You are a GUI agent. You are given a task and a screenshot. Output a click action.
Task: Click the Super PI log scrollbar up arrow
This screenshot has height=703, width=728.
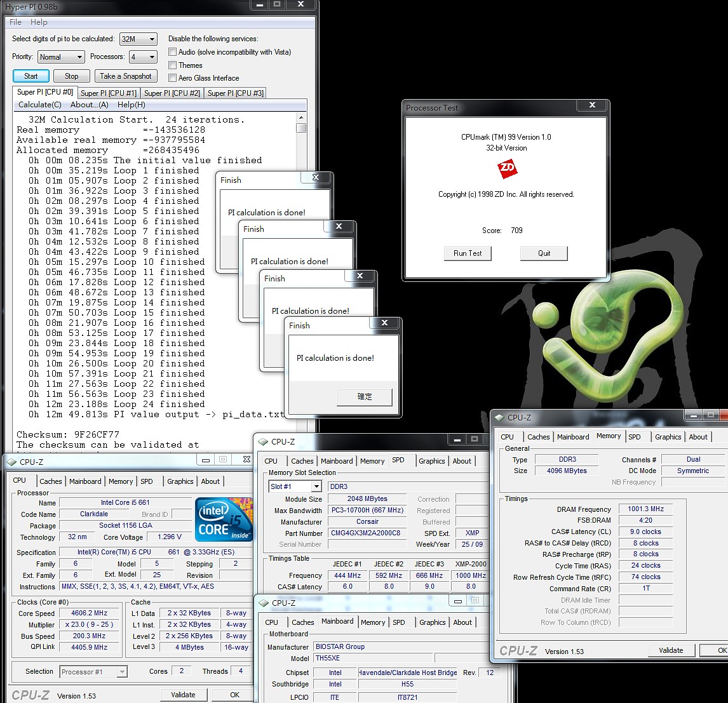click(301, 118)
